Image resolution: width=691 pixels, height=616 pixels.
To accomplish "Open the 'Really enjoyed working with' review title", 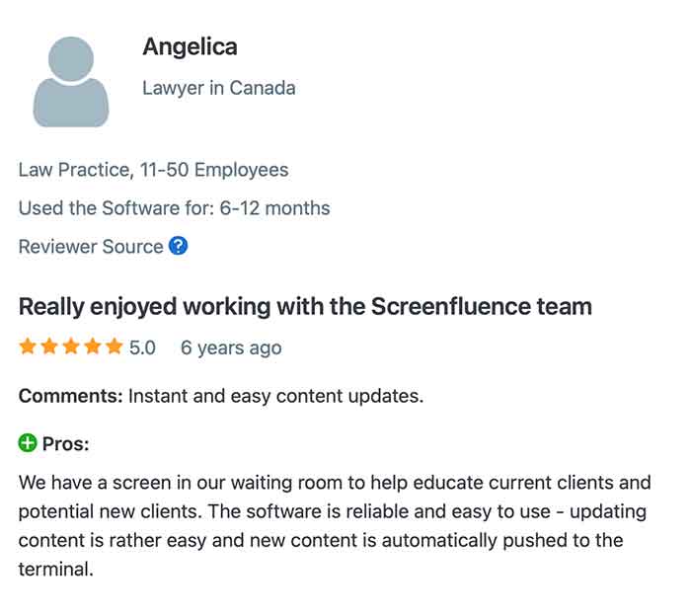I will pos(305,306).
